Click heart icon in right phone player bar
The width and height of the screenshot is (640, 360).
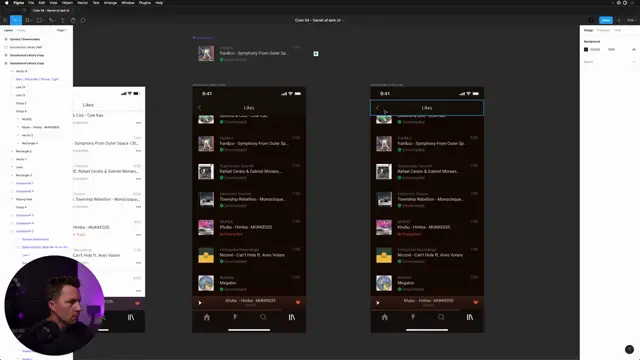coord(476,302)
